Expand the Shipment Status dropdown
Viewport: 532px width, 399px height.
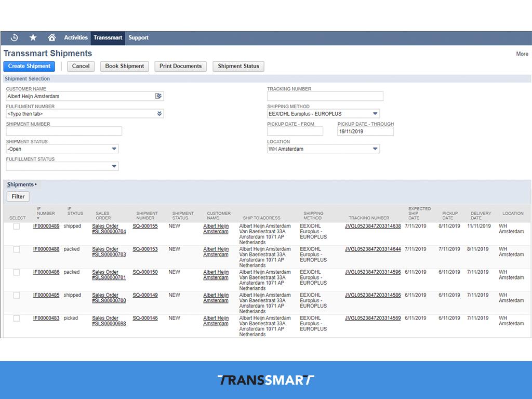pos(114,149)
